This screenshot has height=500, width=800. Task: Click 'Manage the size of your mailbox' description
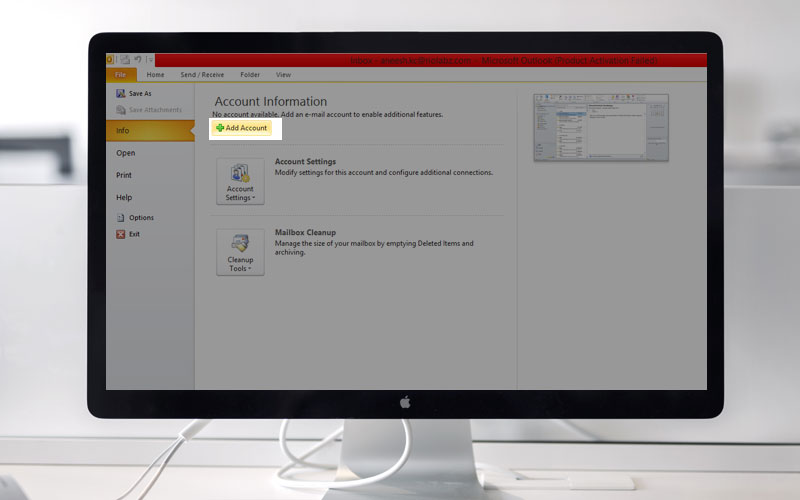[x=374, y=248]
